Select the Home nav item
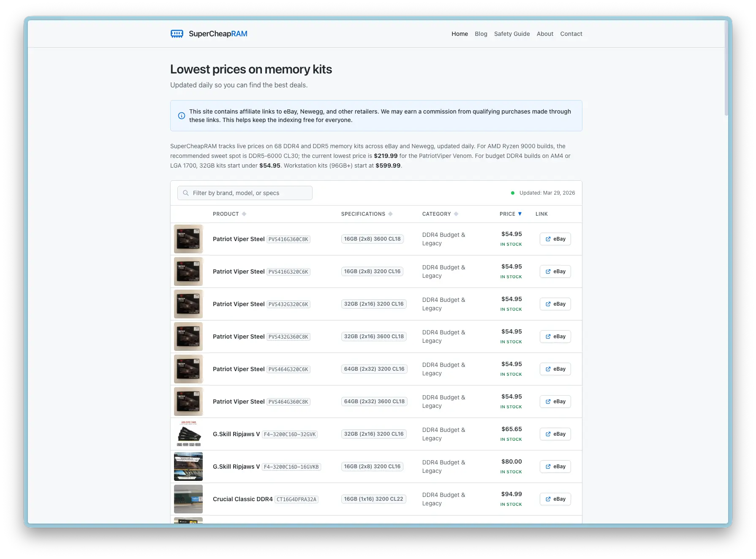The image size is (756, 559). point(460,34)
